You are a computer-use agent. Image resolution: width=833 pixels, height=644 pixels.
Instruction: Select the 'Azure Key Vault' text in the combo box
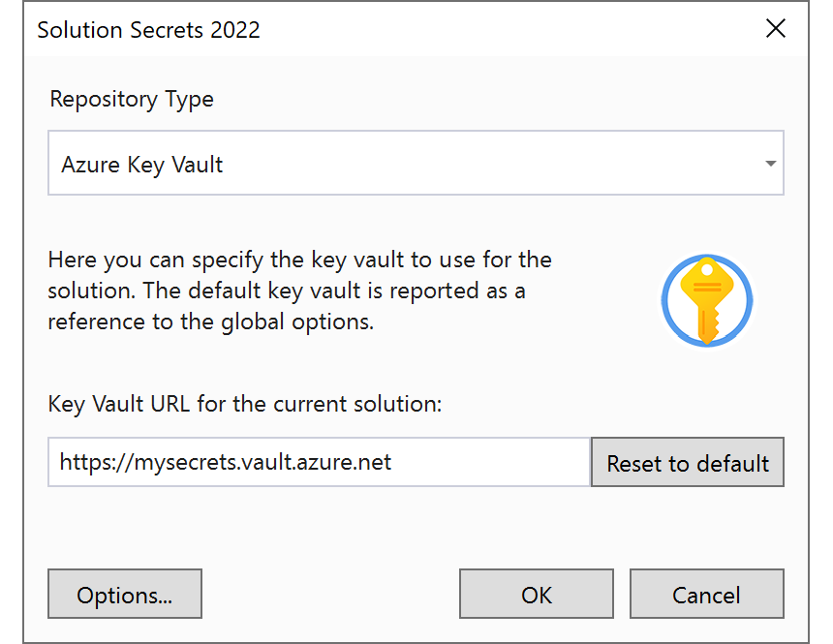click(141, 165)
